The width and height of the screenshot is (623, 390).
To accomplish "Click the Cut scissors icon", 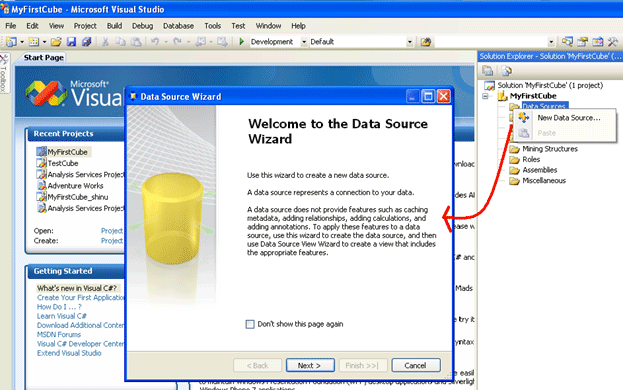I will tap(105, 42).
